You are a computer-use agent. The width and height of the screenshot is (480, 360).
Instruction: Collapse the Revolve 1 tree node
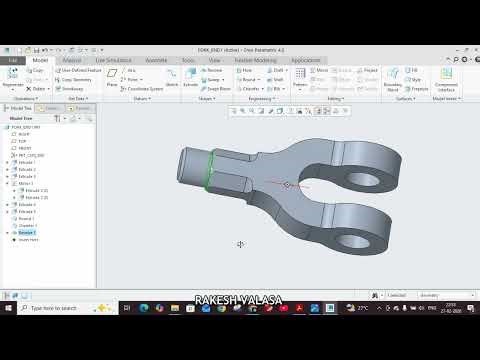7,233
